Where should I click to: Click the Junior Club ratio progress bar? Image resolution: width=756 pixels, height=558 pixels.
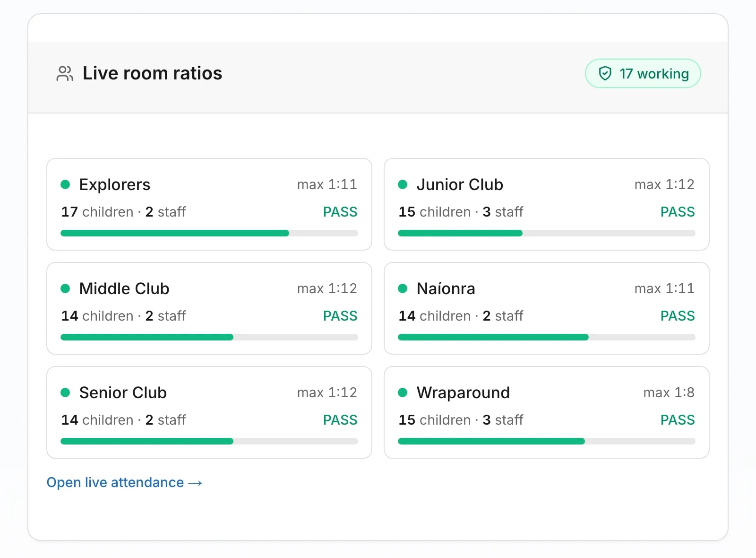[x=547, y=233]
